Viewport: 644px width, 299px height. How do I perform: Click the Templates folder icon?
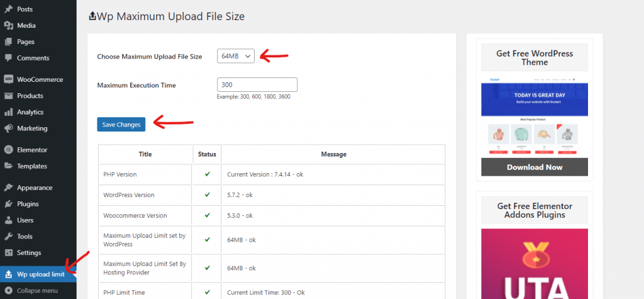coord(8,166)
